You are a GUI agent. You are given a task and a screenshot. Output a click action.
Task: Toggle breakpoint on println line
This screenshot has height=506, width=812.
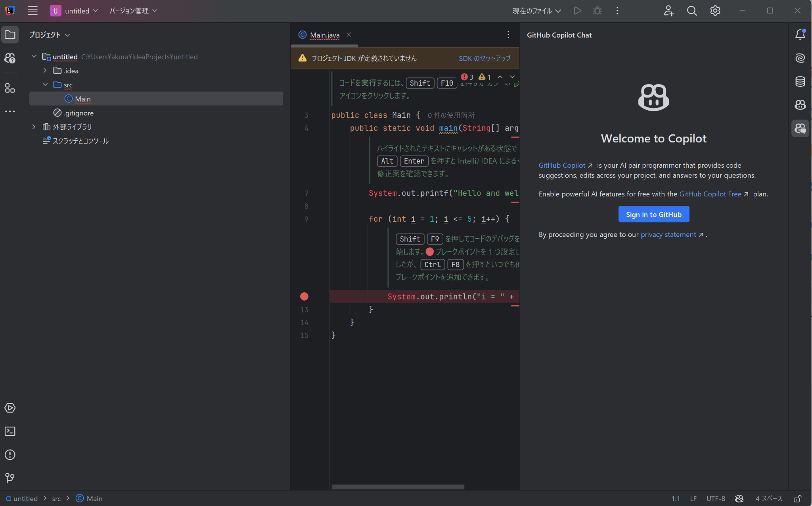(x=304, y=297)
